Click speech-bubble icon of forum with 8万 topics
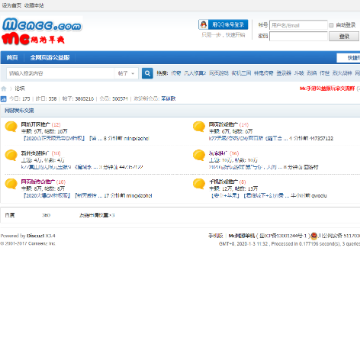This screenshot has width=360, height=360. coord(11,184)
